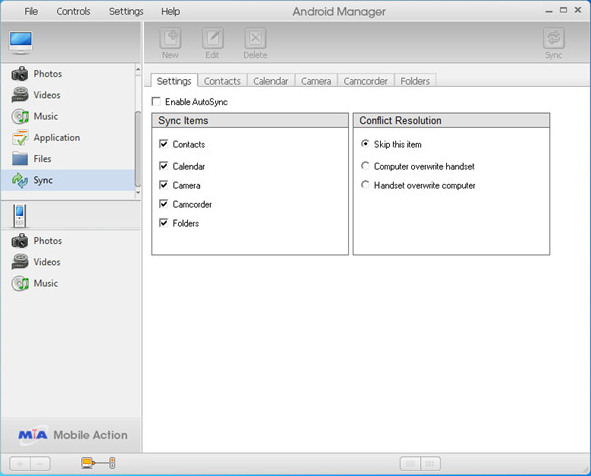Viewport: 591px width, 476px height.
Task: Select the mobile phone handset icon
Action: pyautogui.click(x=19, y=216)
